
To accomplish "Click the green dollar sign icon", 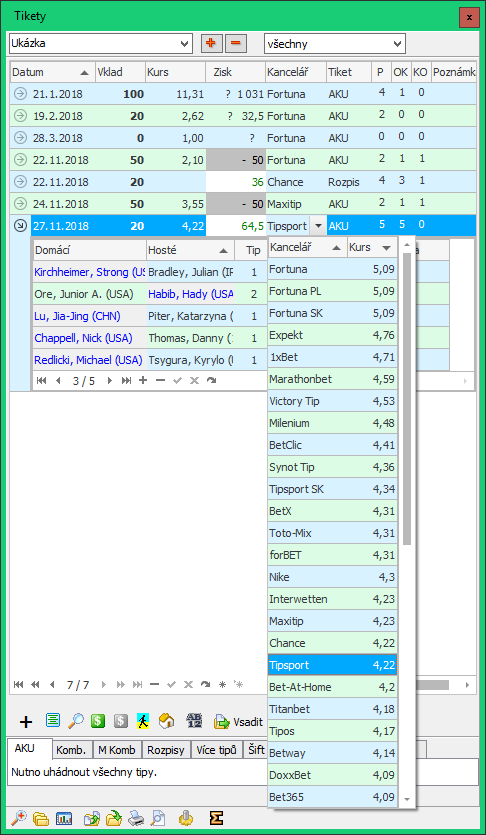I will [x=98, y=722].
